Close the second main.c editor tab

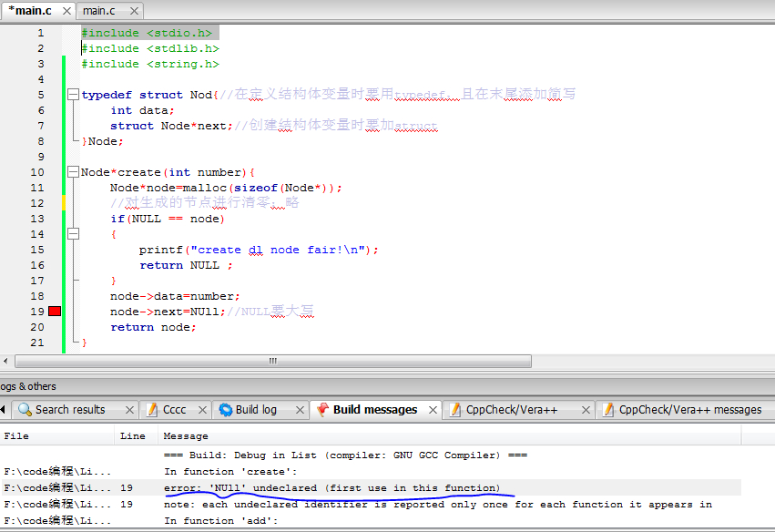tap(133, 11)
